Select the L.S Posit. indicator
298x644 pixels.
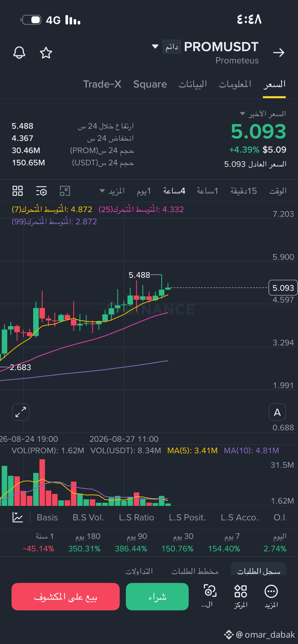coord(187,517)
